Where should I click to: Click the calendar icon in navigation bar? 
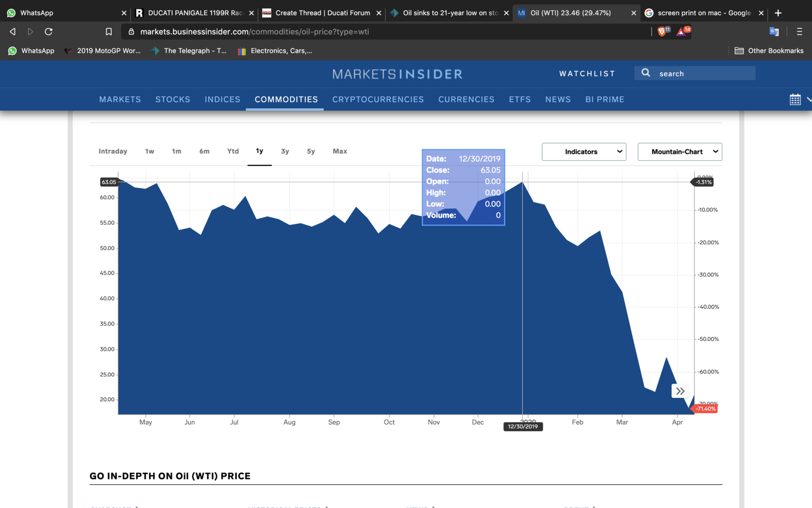(x=795, y=100)
